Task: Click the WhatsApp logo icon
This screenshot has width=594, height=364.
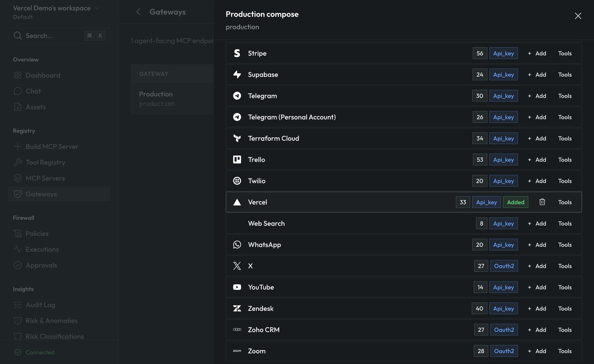Action: 237,245
